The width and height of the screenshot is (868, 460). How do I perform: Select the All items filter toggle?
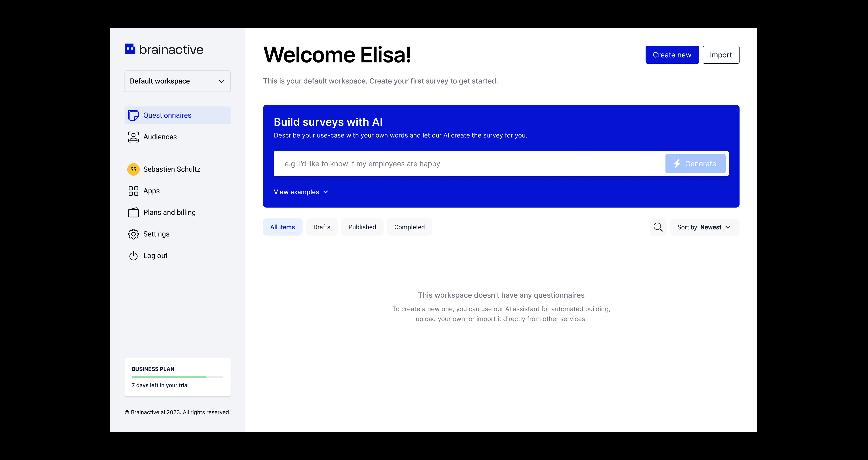click(282, 227)
